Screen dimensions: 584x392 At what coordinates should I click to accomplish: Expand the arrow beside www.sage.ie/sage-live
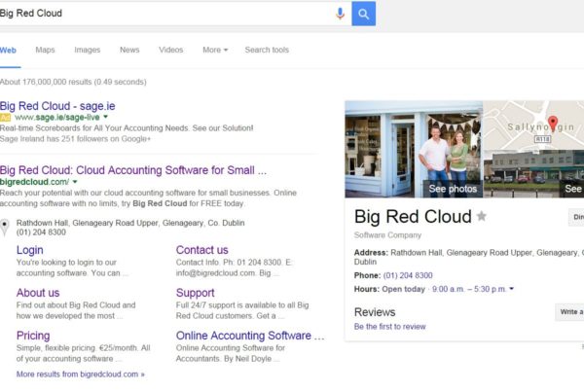[x=105, y=117]
